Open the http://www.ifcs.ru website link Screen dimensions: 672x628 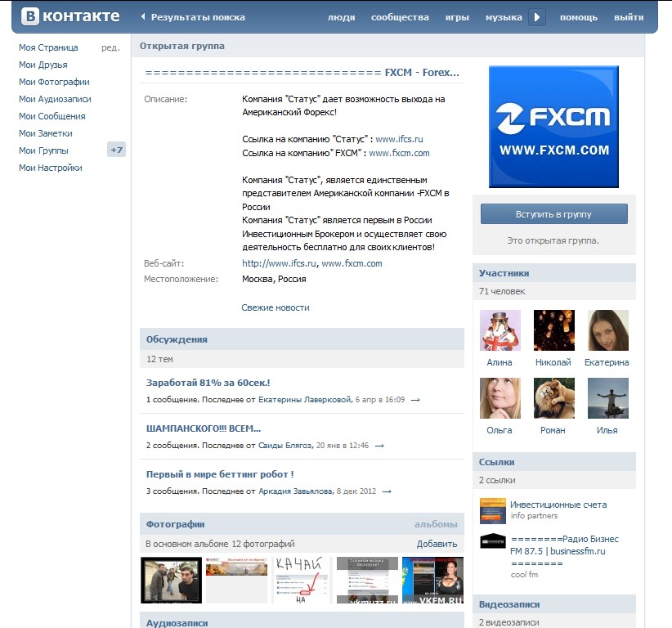[279, 263]
